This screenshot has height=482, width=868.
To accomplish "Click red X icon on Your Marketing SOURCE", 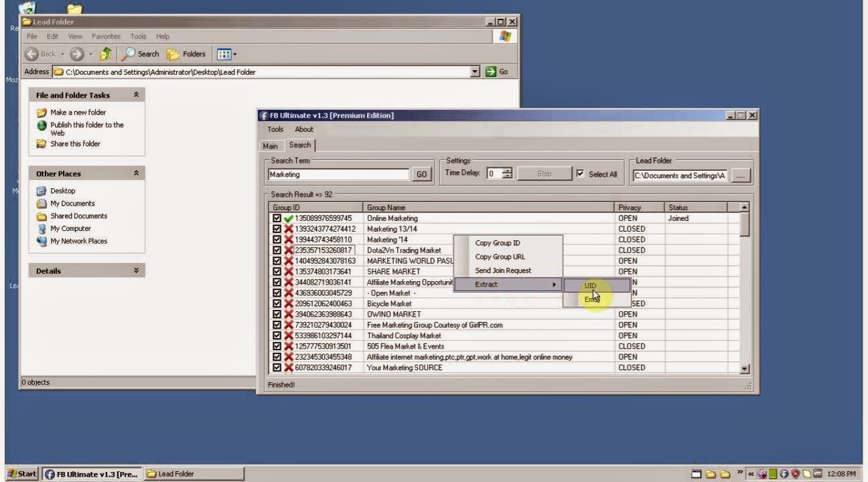I will [x=289, y=368].
